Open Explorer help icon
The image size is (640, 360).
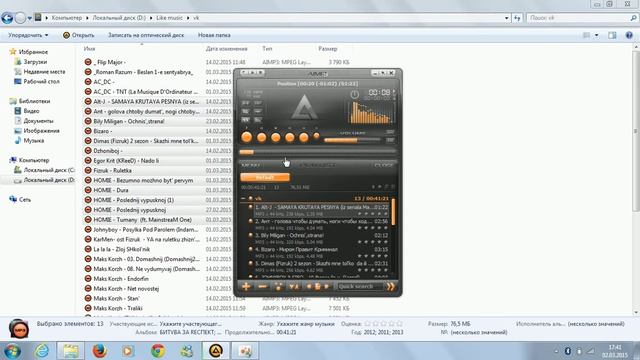pyautogui.click(x=629, y=36)
